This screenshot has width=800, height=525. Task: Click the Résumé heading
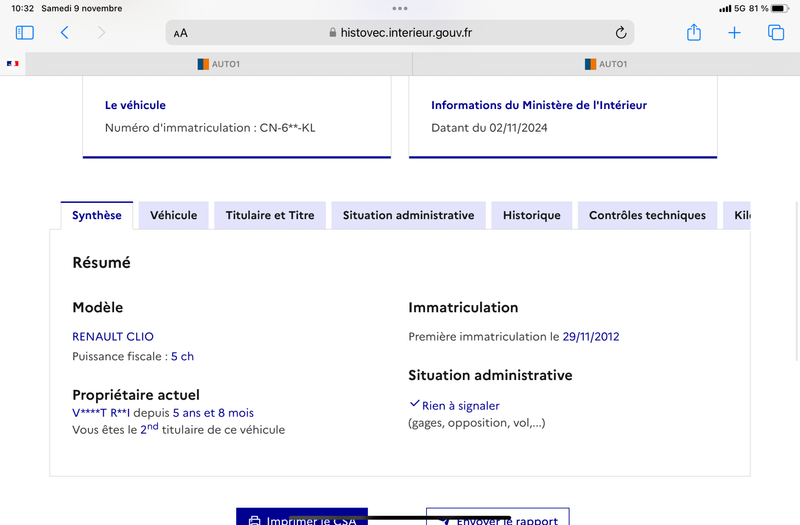point(102,262)
